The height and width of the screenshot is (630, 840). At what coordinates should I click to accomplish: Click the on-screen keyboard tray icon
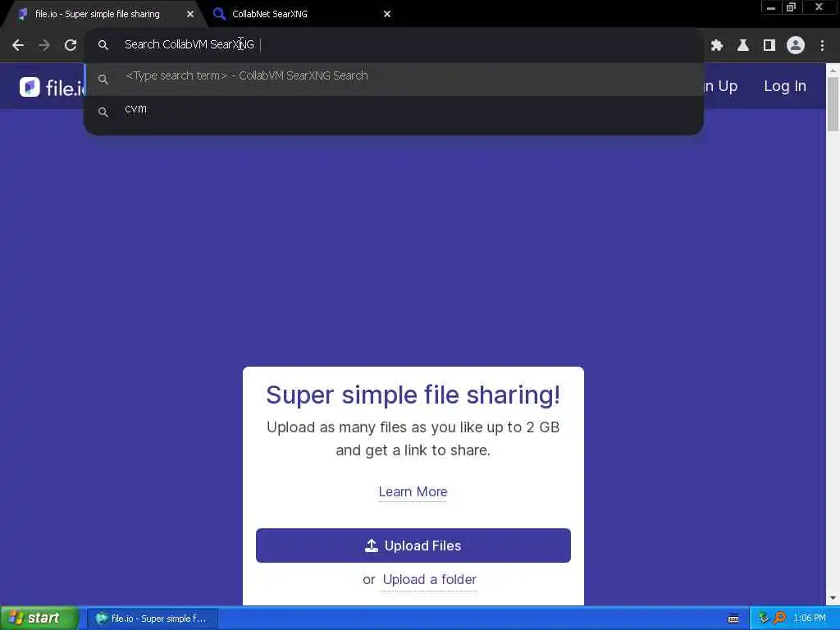(x=733, y=619)
